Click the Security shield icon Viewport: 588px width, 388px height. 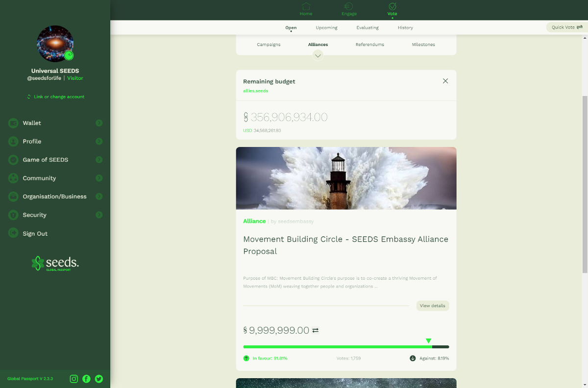(13, 215)
